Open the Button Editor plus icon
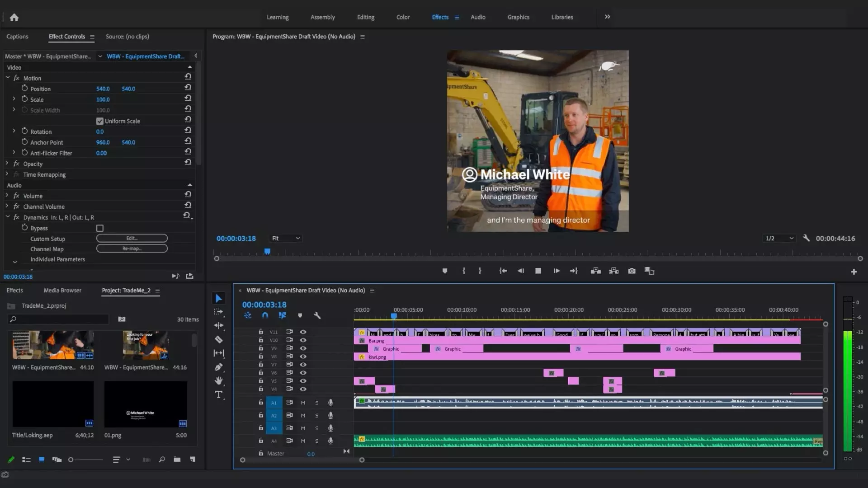 coord(854,272)
